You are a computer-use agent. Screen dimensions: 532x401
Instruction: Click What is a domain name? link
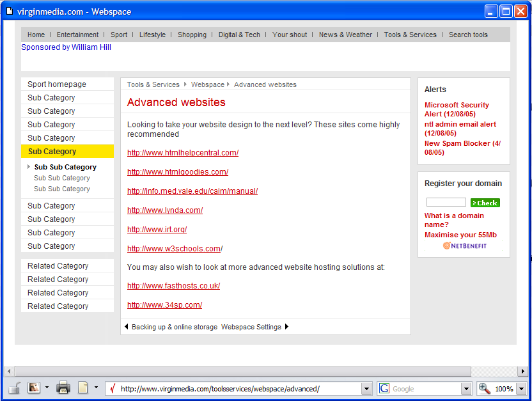(454, 220)
